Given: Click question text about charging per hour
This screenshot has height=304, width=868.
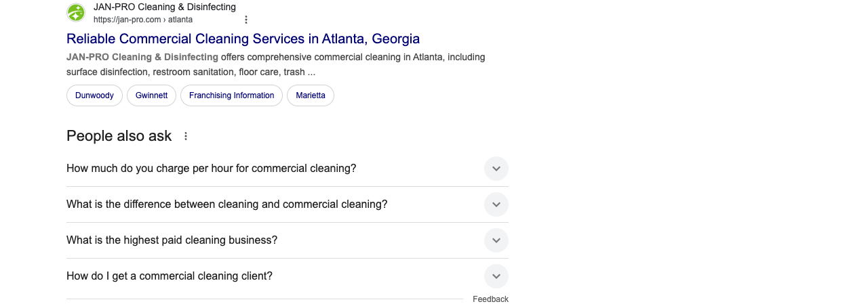Looking at the screenshot, I should tap(211, 169).
